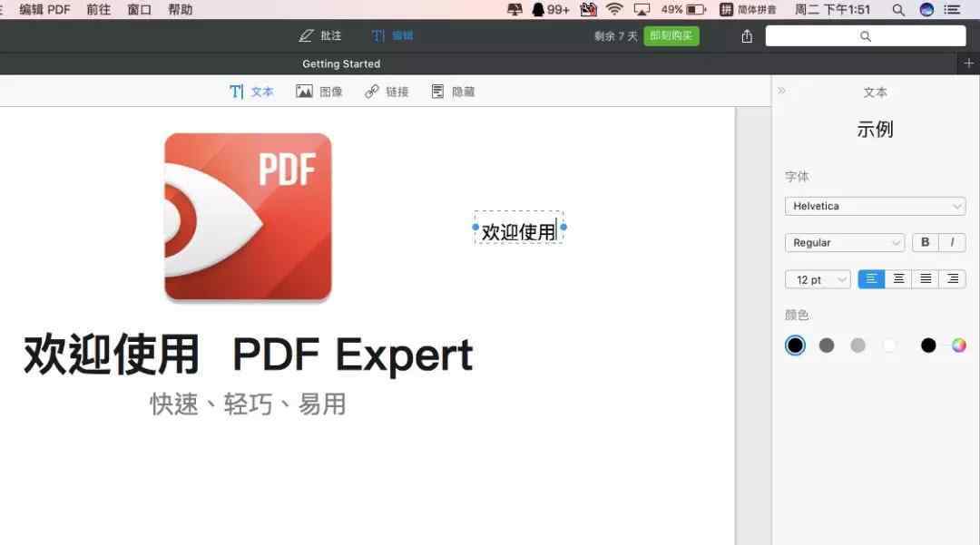Viewport: 980px width, 545px height.
Task: Click inside the 欢迎使用 text box
Action: click(519, 229)
